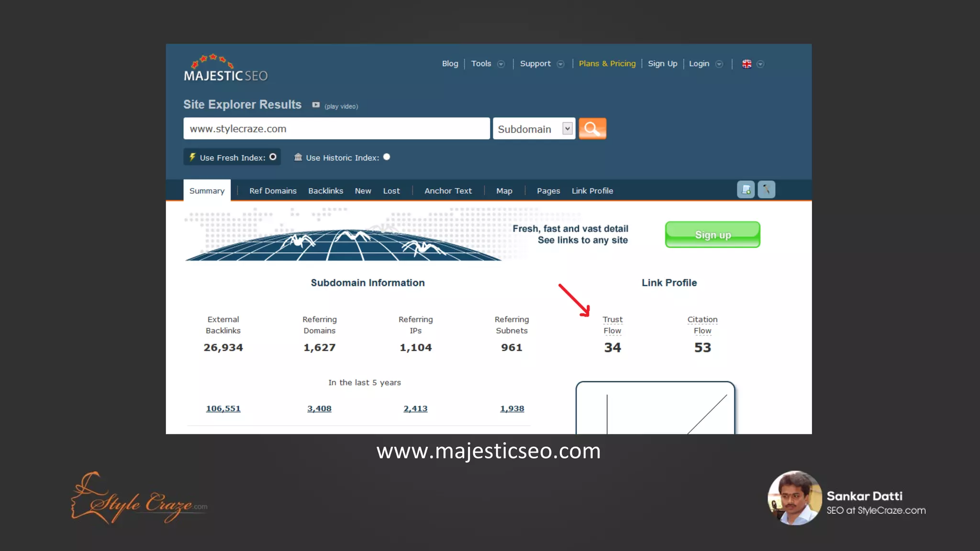Image resolution: width=980 pixels, height=551 pixels.
Task: Click the Referring IPs value 1,104
Action: 415,348
